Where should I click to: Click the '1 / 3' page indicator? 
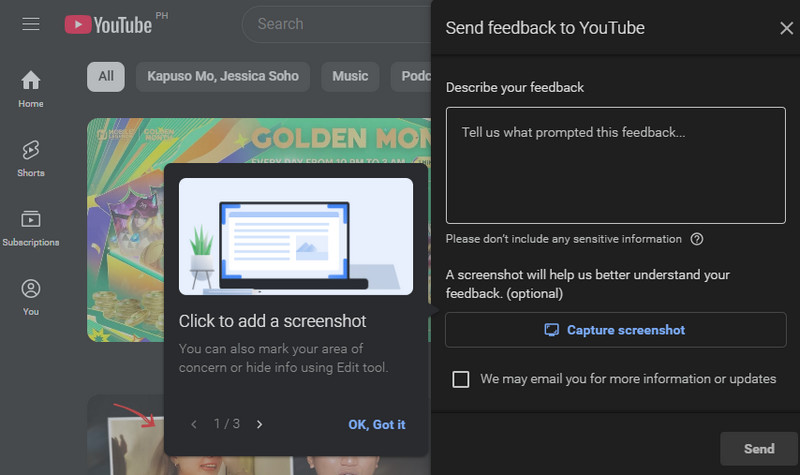[x=227, y=424]
